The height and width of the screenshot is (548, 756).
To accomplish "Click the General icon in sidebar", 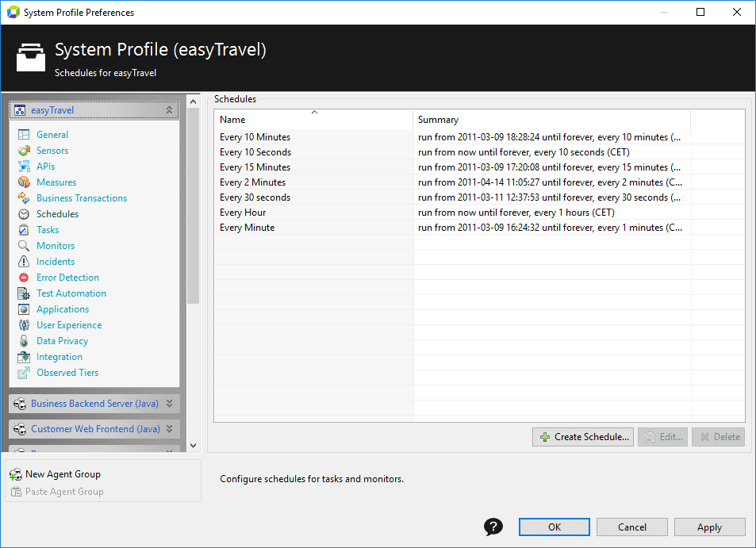I will point(24,135).
